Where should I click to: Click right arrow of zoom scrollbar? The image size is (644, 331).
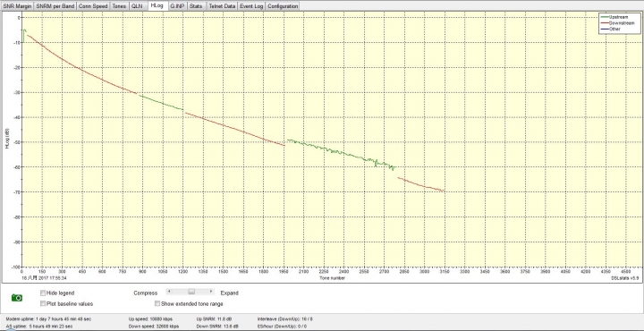(211, 292)
